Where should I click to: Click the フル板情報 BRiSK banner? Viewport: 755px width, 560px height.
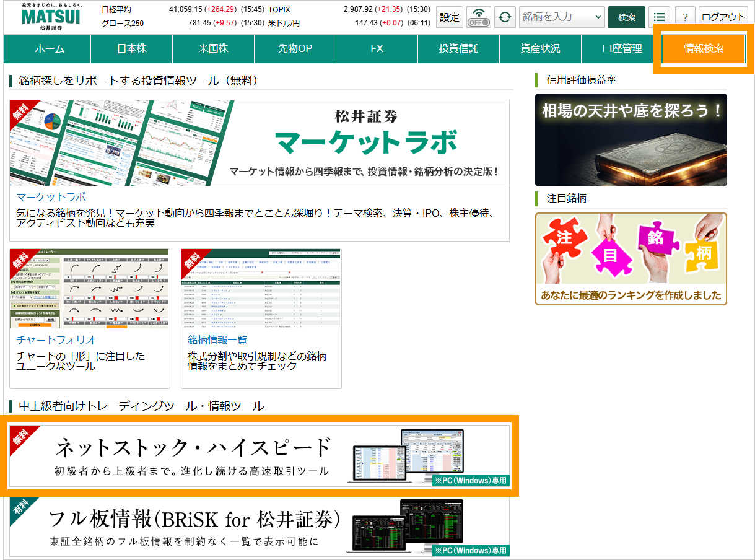coord(260,527)
